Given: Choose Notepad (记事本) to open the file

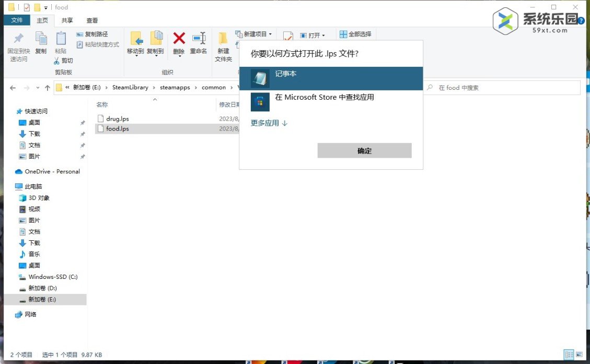Looking at the screenshot, I should pos(330,78).
